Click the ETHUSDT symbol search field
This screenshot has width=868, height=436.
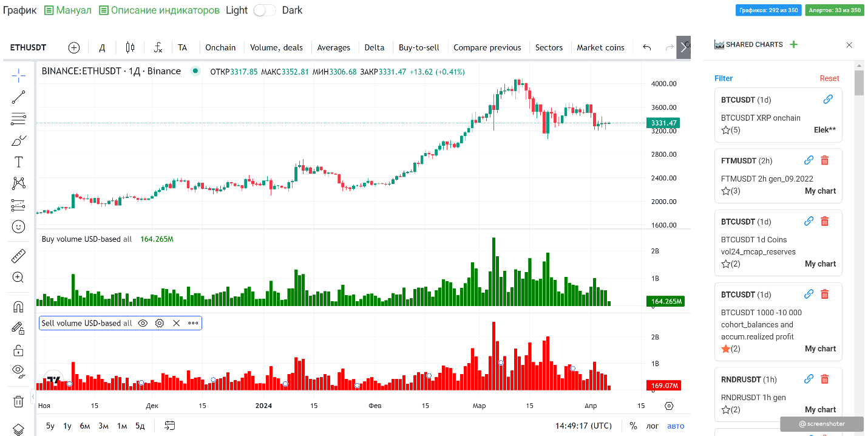click(29, 47)
